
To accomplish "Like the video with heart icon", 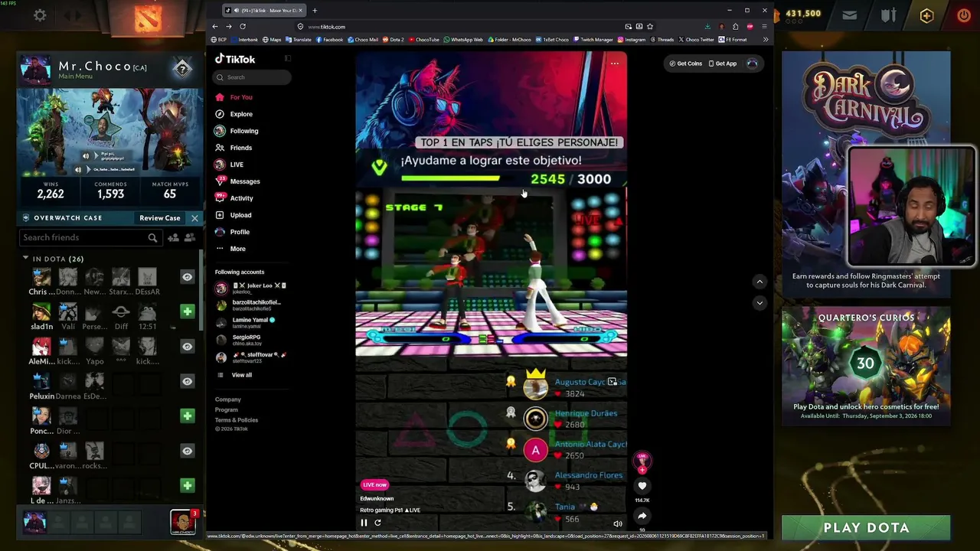I will (x=642, y=486).
